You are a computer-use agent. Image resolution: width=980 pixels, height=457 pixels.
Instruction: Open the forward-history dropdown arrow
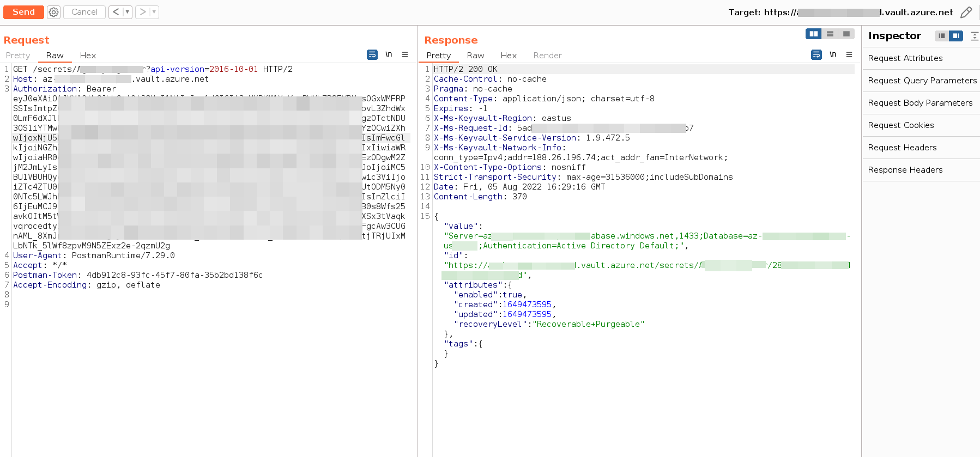coord(154,12)
